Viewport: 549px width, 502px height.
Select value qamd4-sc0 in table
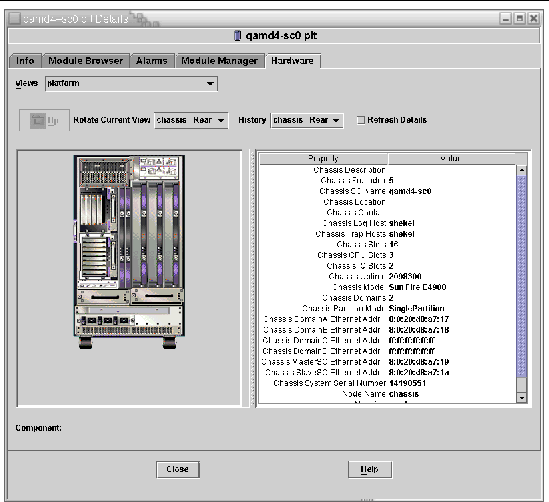pos(410,191)
